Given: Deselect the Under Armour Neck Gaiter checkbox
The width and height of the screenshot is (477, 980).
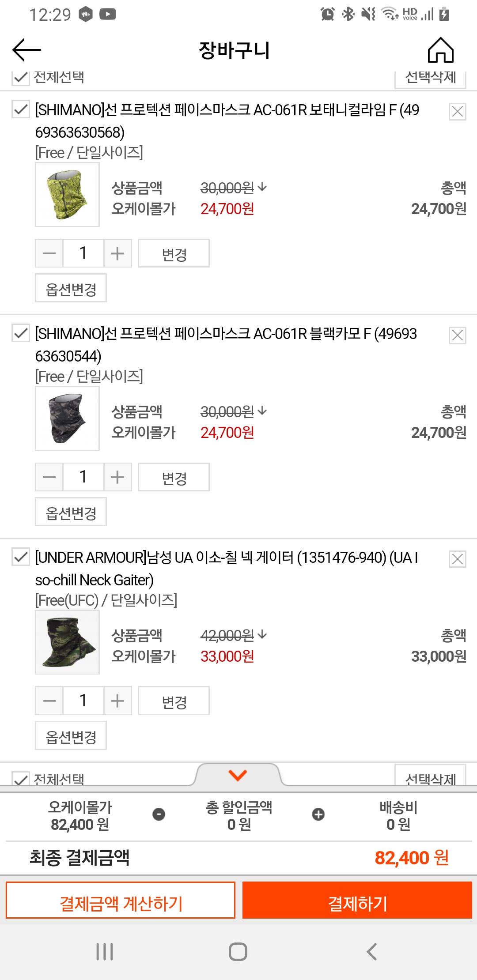Looking at the screenshot, I should (x=20, y=557).
